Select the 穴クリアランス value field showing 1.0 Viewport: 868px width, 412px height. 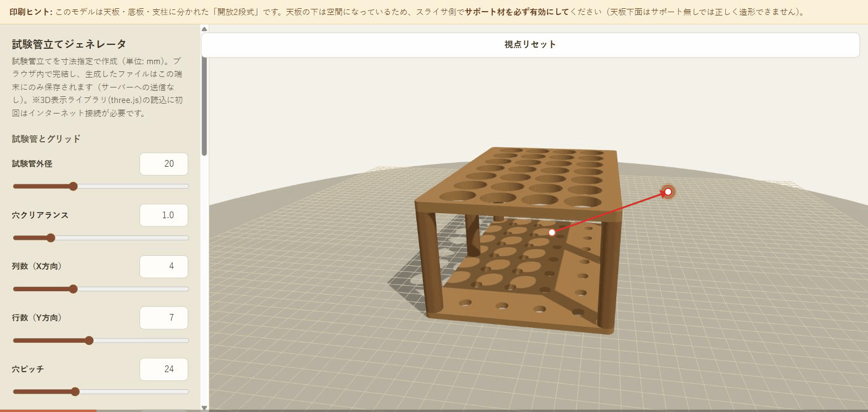coord(164,215)
